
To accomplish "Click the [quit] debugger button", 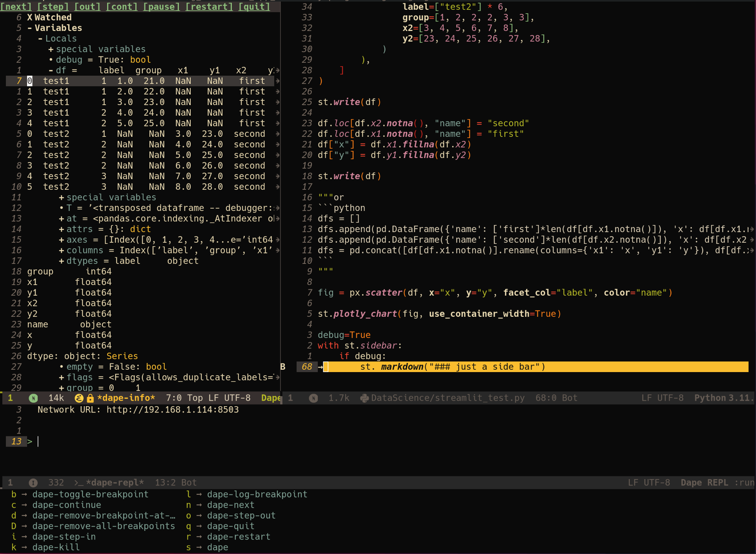I will pyautogui.click(x=254, y=7).
